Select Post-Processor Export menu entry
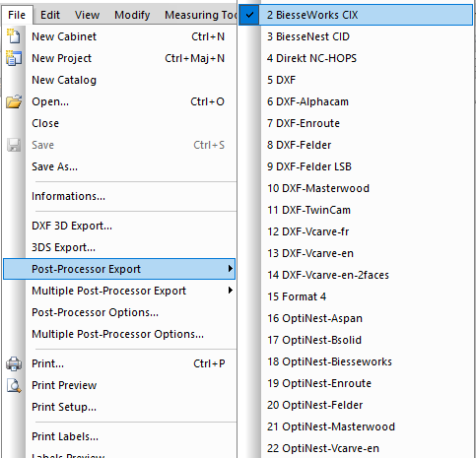The image size is (476, 458). (119, 269)
